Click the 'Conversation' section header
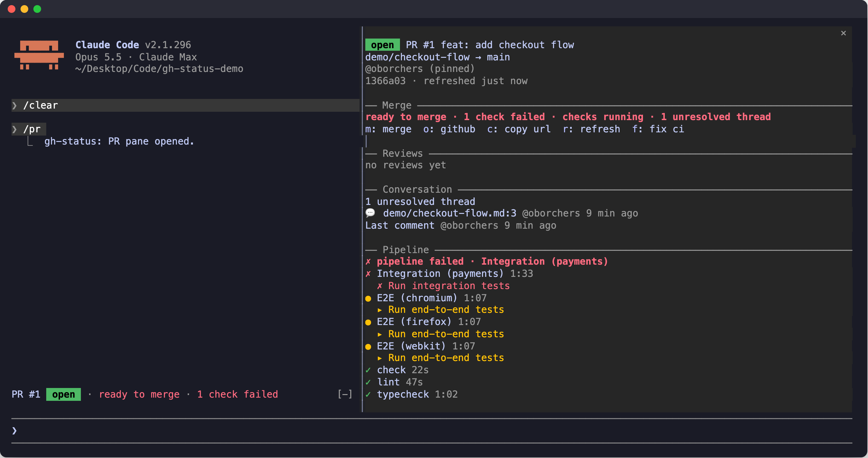 417,189
